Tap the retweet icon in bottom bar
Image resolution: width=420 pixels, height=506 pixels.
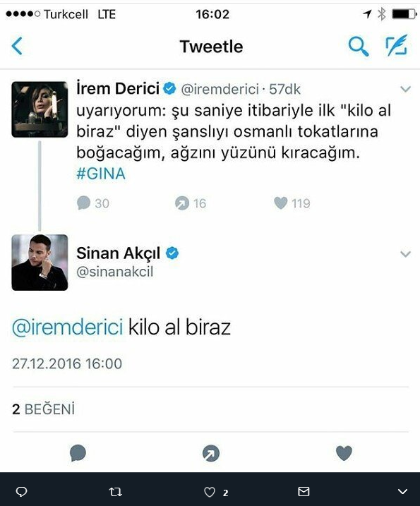[115, 492]
